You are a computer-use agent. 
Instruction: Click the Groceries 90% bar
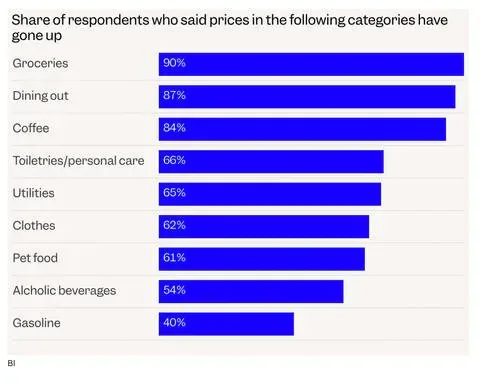click(311, 64)
